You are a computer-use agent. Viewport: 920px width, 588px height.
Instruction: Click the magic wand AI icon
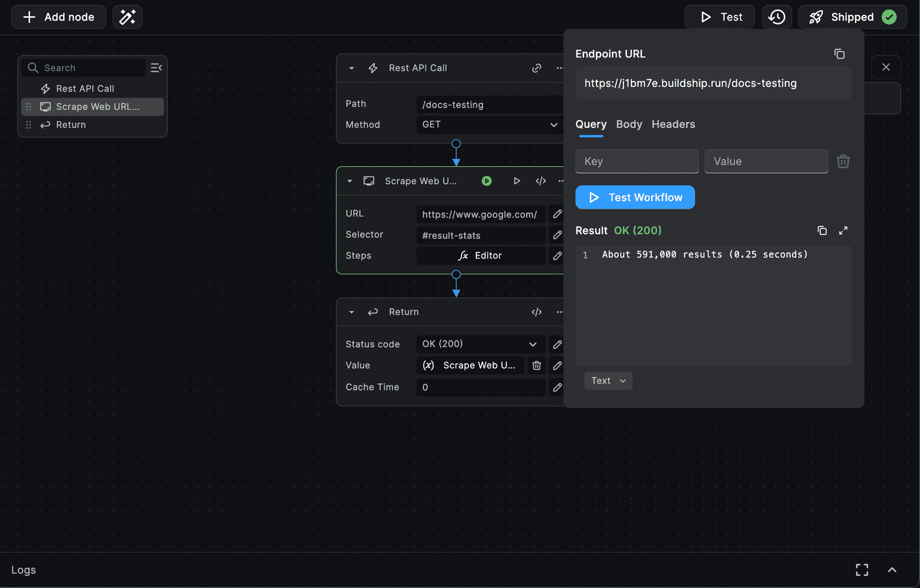[x=127, y=17]
